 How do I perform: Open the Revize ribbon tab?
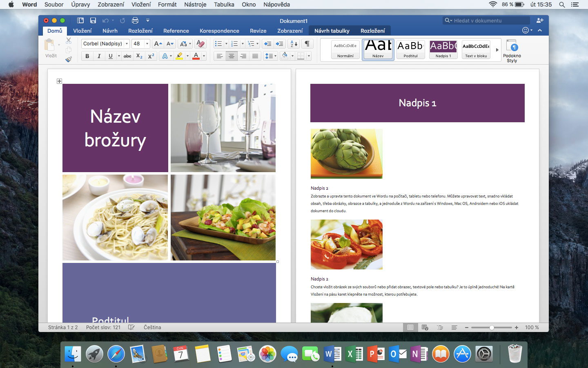[x=258, y=31]
